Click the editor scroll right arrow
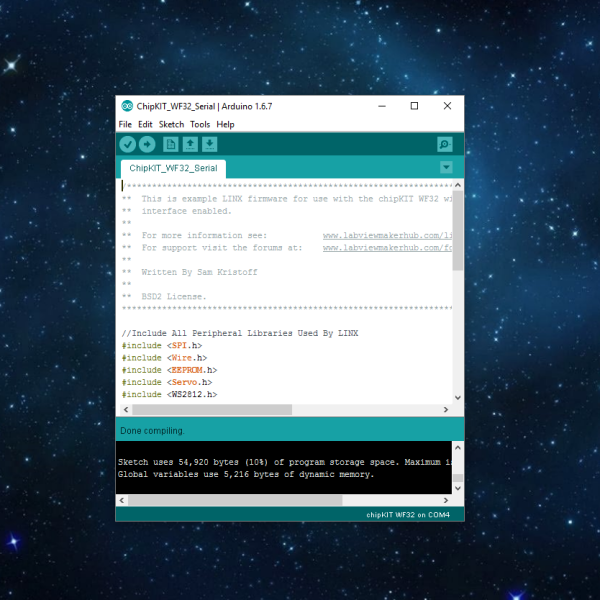The height and width of the screenshot is (600, 600). pyautogui.click(x=446, y=409)
